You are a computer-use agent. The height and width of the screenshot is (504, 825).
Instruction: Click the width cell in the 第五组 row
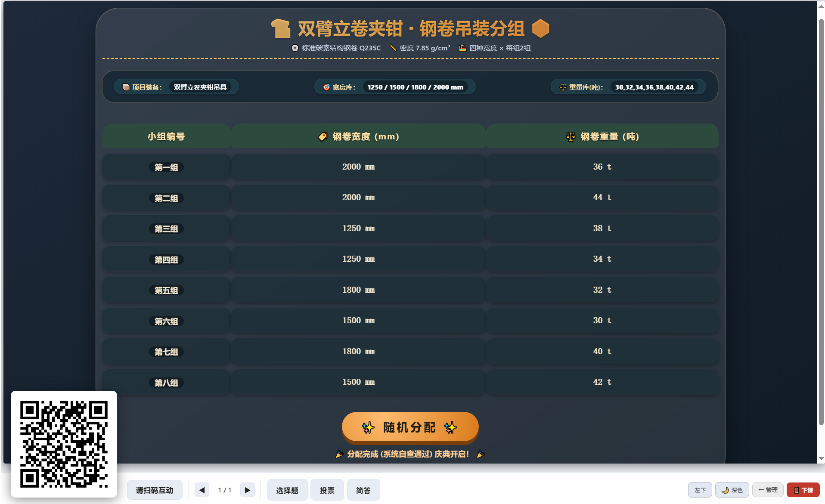[x=358, y=290]
